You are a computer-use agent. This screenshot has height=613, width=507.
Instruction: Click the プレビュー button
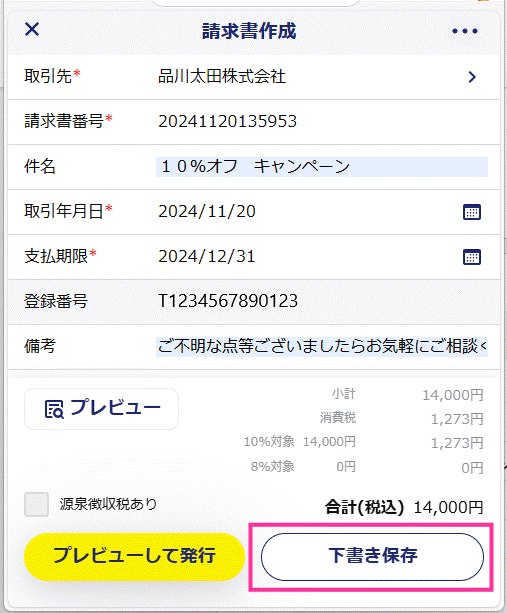point(102,409)
